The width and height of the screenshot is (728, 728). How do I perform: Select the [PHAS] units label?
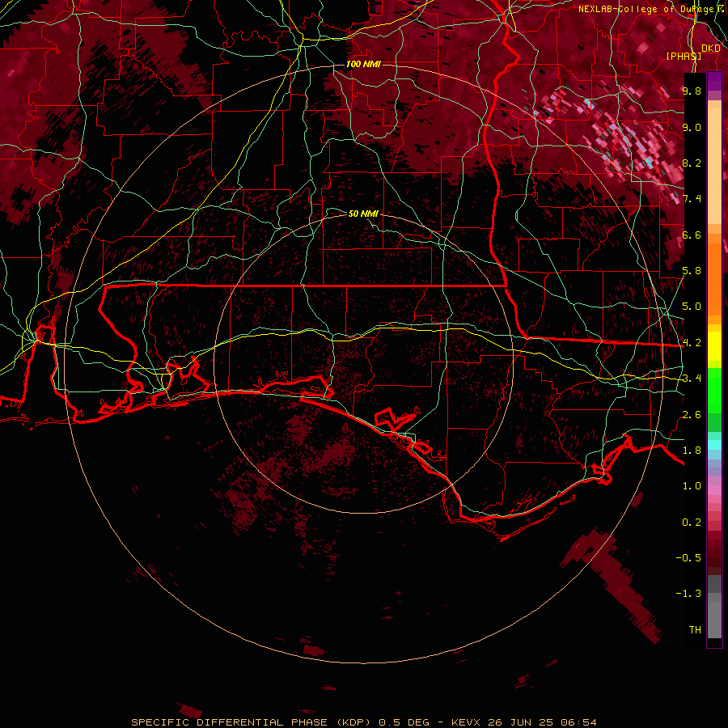coord(684,56)
